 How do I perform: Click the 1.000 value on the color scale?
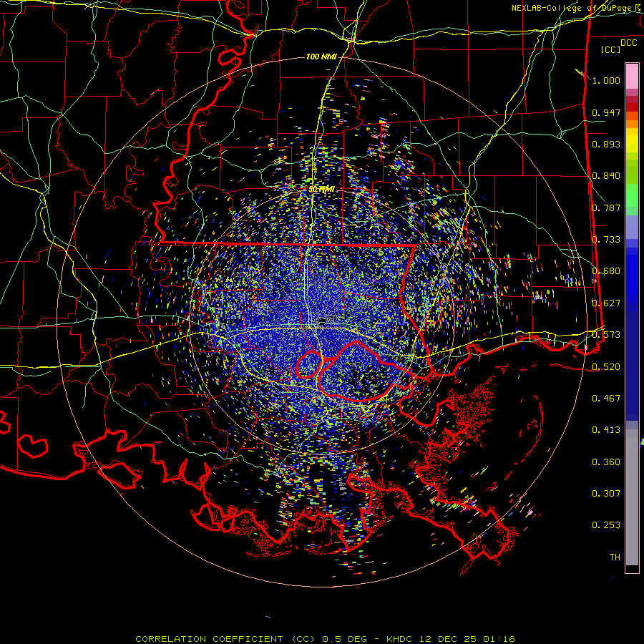[x=606, y=80]
